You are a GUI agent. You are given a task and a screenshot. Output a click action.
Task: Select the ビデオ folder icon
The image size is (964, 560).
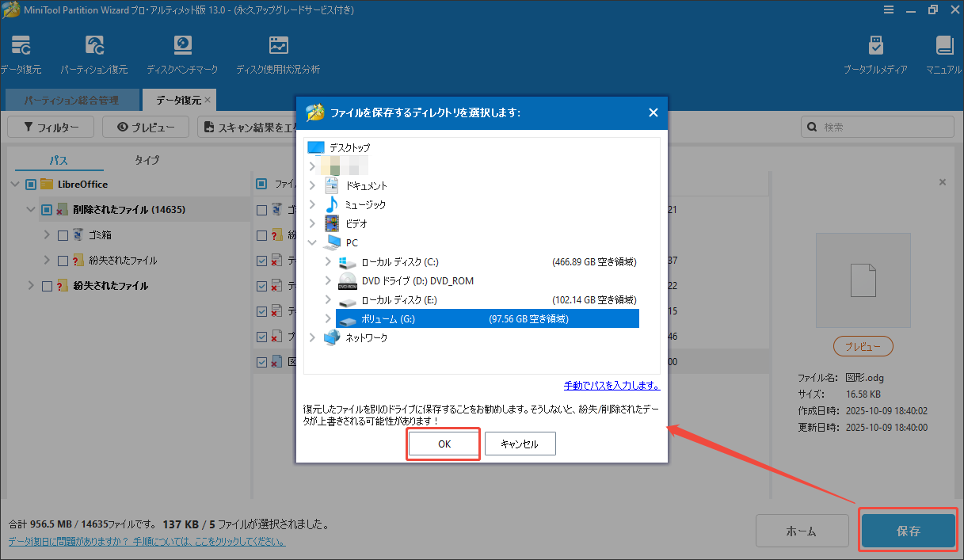[x=332, y=223]
